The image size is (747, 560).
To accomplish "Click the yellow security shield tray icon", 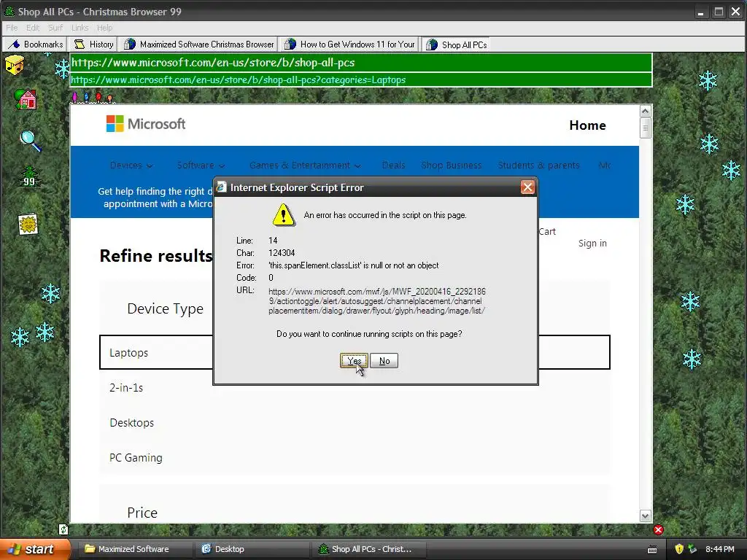I will 679,549.
